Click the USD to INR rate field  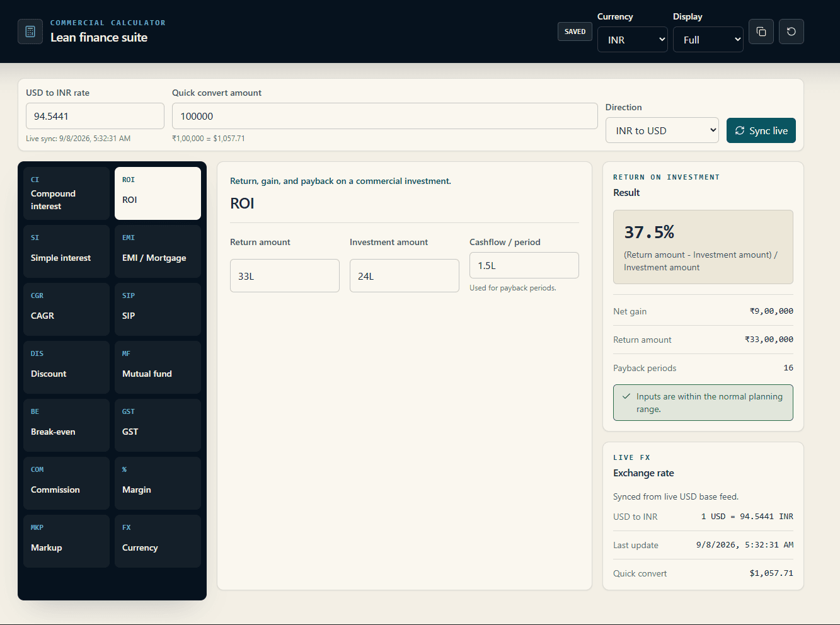[95, 116]
